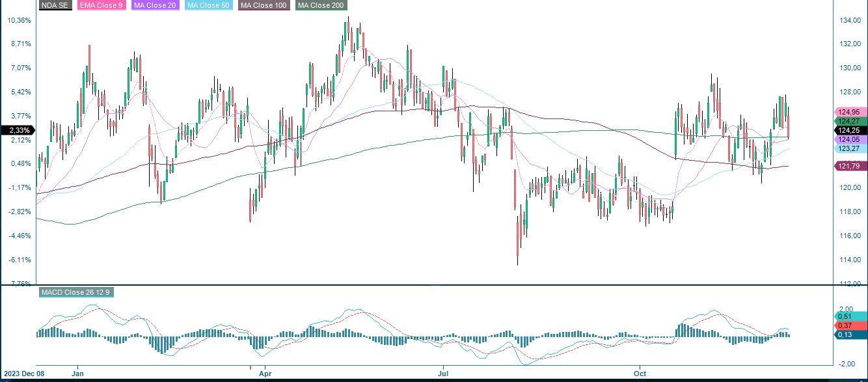Click the 124,05 purple price tag

[850, 139]
